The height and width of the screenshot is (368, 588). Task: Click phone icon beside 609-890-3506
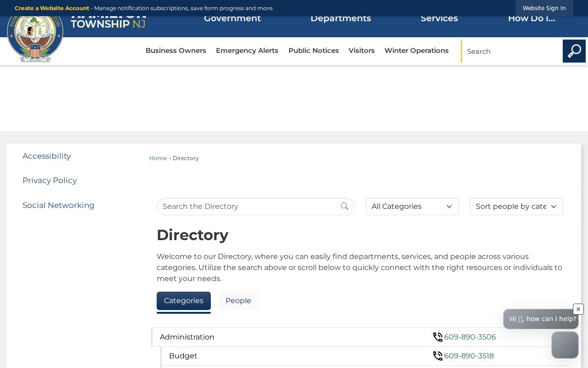438,337
